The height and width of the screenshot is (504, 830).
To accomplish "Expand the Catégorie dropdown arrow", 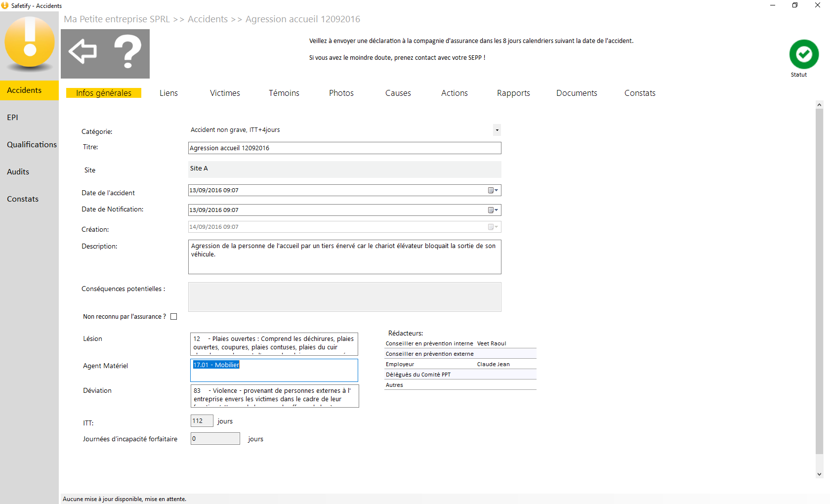I will [x=497, y=130].
